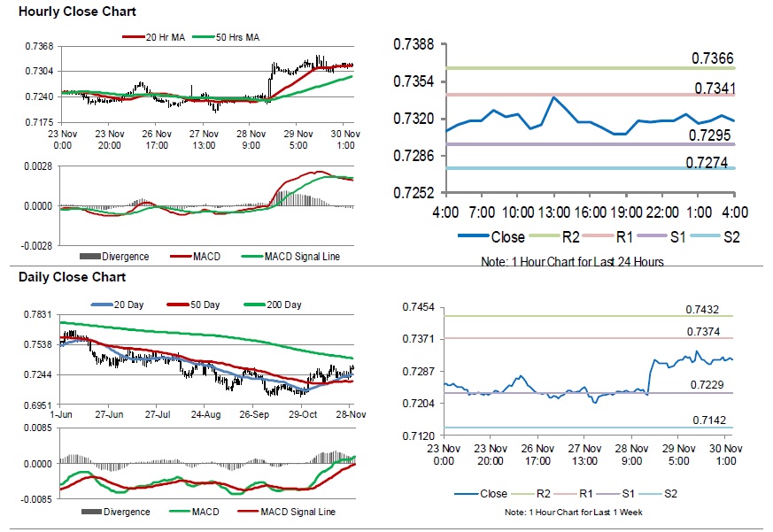
Task: Click the 20 Day moving average legend
Action: click(x=118, y=305)
